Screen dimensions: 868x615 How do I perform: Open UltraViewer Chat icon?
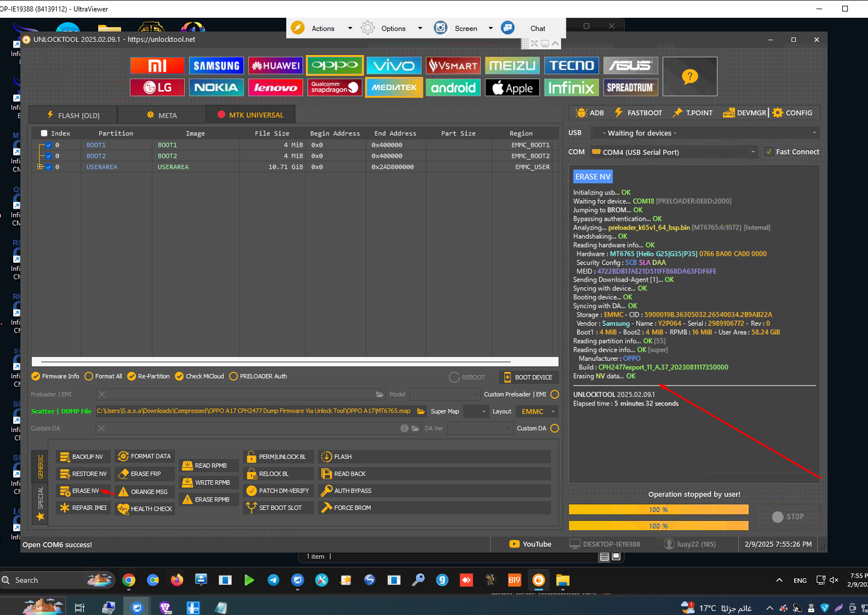[508, 28]
